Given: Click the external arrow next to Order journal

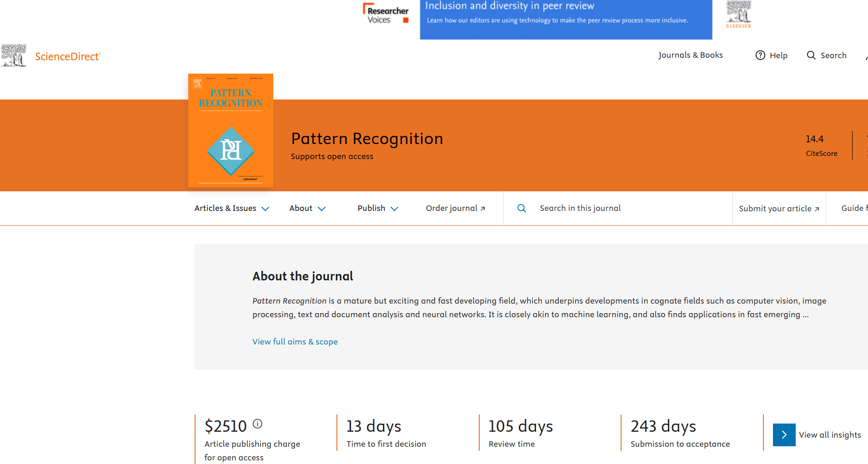Looking at the screenshot, I should pyautogui.click(x=483, y=209).
